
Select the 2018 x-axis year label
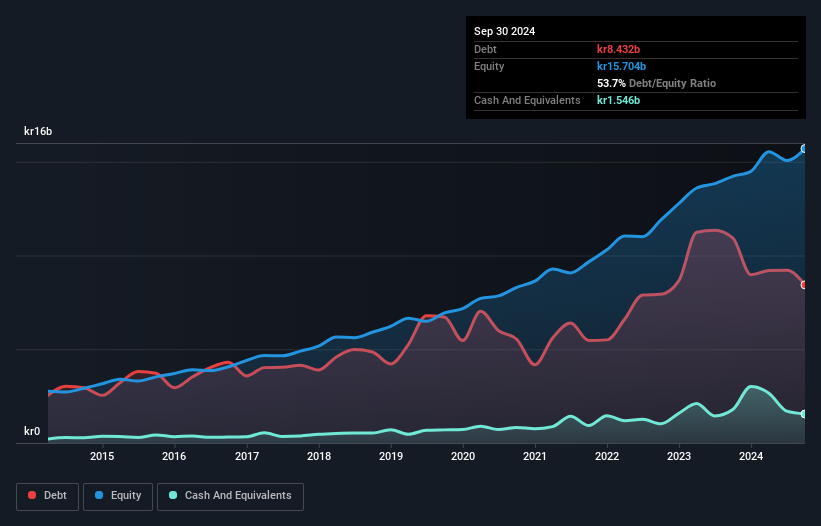[319, 457]
